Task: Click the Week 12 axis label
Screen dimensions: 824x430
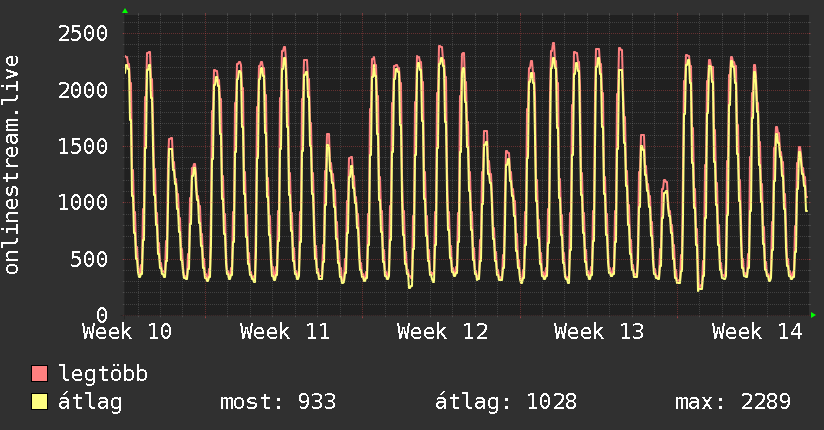Action: [x=442, y=332]
